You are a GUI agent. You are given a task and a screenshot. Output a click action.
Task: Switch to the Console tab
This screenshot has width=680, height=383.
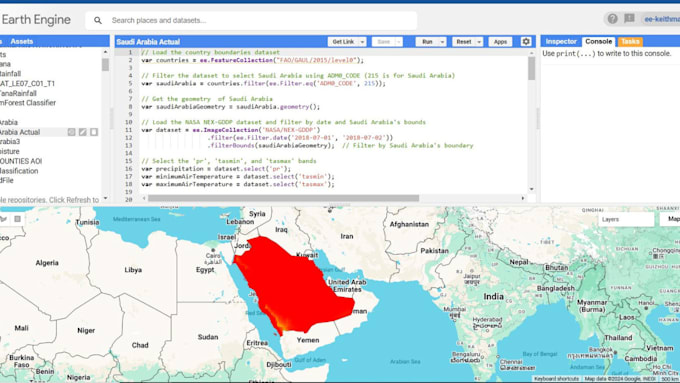[x=598, y=42]
